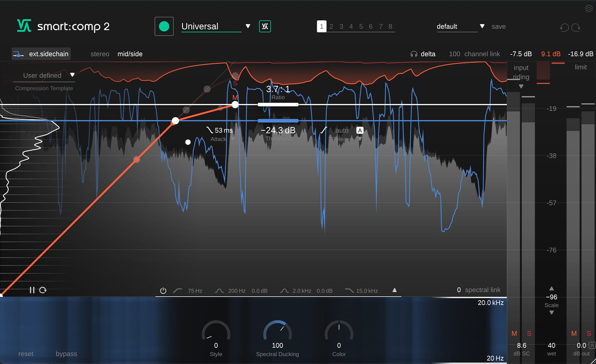Screen dimensions: 596x364
Task: Click the white ratio slider bar
Action: coord(278,105)
